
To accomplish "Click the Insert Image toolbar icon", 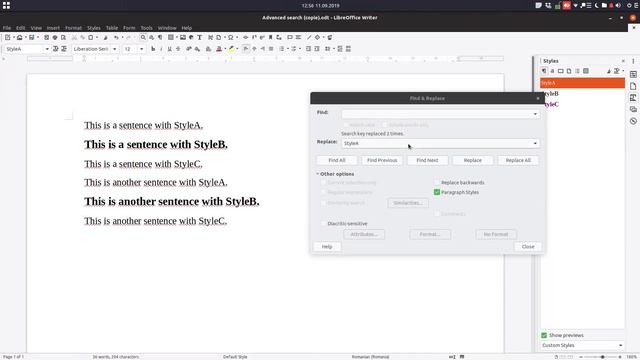I will point(183,38).
